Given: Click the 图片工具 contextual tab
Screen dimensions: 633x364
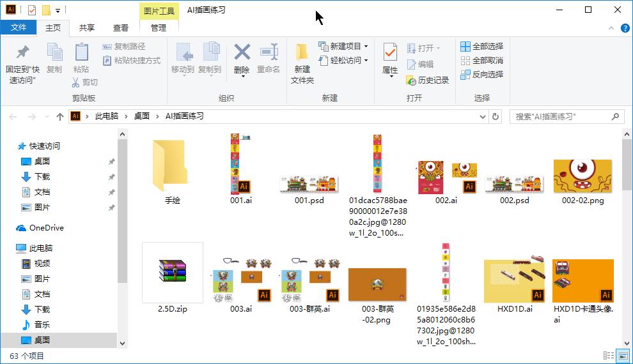Looking at the screenshot, I should [x=159, y=11].
